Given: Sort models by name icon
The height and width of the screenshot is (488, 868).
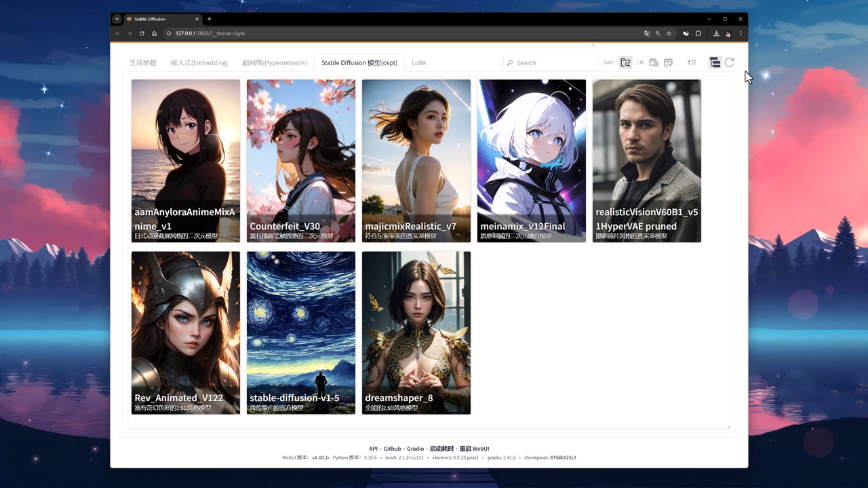Looking at the screenshot, I should point(639,62).
